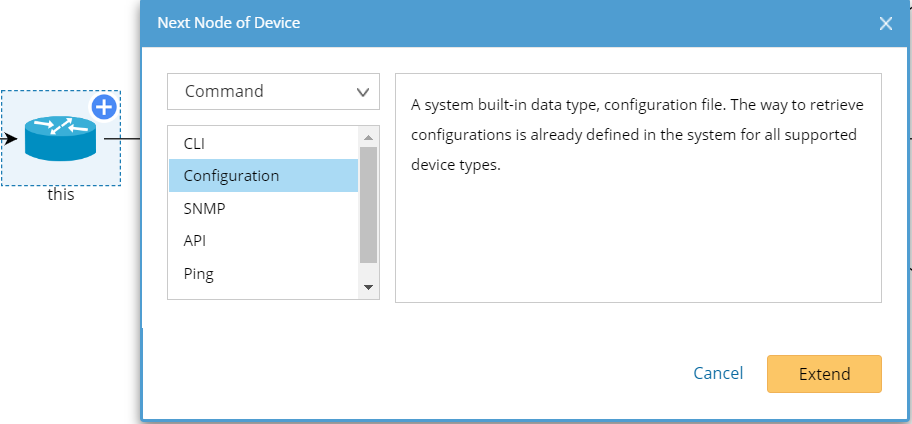Pick API from the list
Viewport: 912px width, 424px height.
point(195,240)
